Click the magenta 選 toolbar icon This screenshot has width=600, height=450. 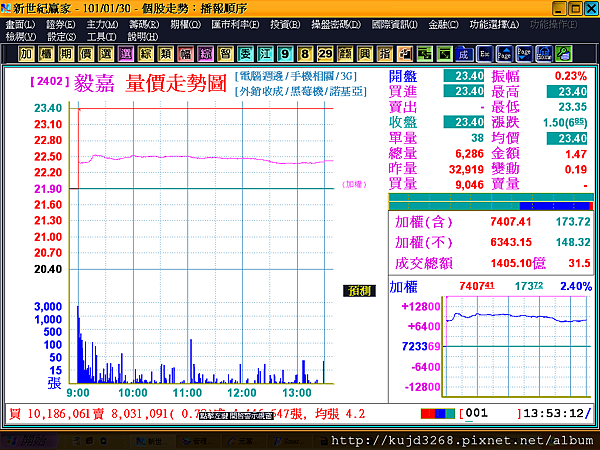[x=126, y=54]
